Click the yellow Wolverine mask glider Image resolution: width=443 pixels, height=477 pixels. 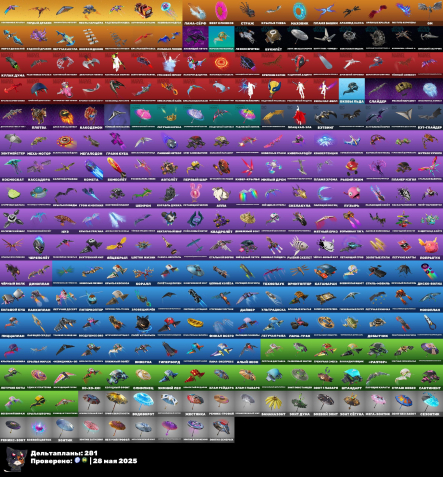click(x=273, y=89)
